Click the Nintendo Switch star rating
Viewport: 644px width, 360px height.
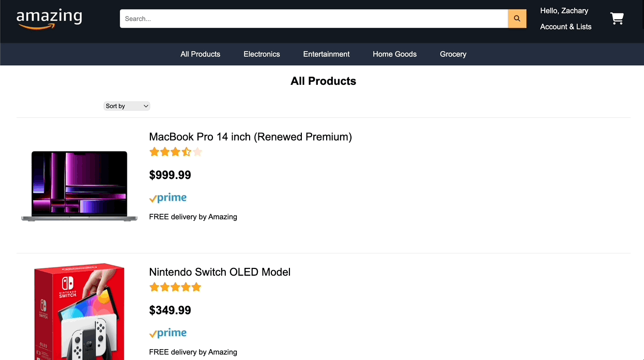point(175,288)
